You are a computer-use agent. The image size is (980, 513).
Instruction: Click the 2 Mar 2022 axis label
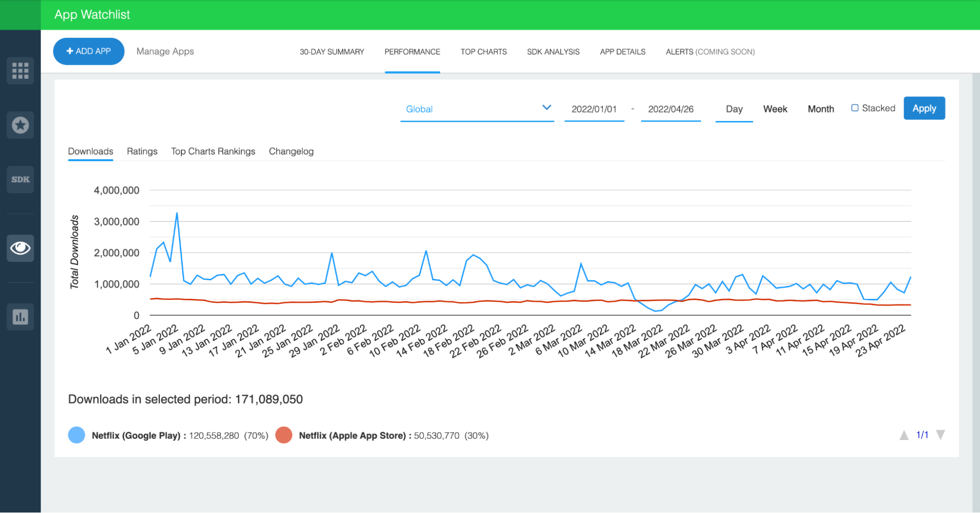pos(531,340)
